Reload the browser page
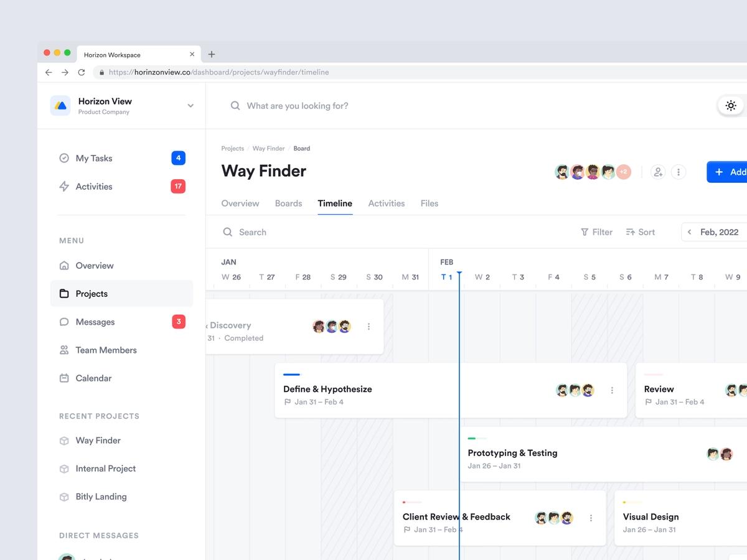747x560 pixels. tap(81, 72)
